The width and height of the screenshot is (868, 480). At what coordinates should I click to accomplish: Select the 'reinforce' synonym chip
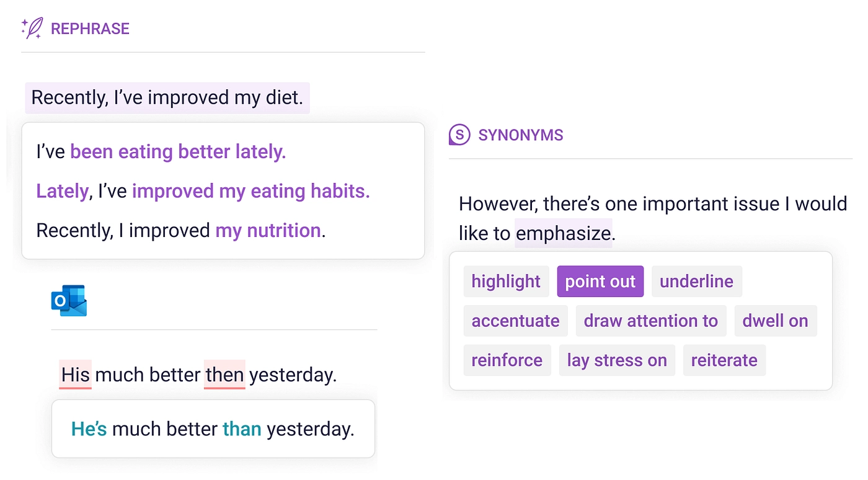[x=507, y=361]
